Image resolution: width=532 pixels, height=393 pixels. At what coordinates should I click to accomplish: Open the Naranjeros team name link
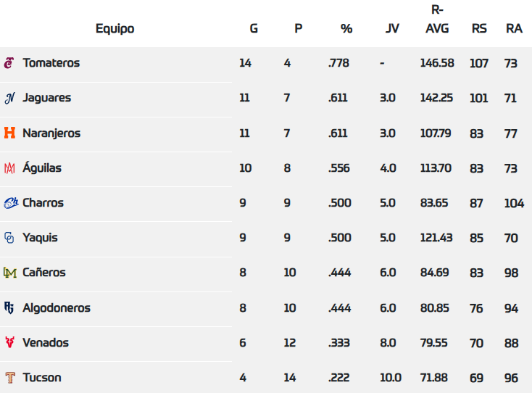51,133
